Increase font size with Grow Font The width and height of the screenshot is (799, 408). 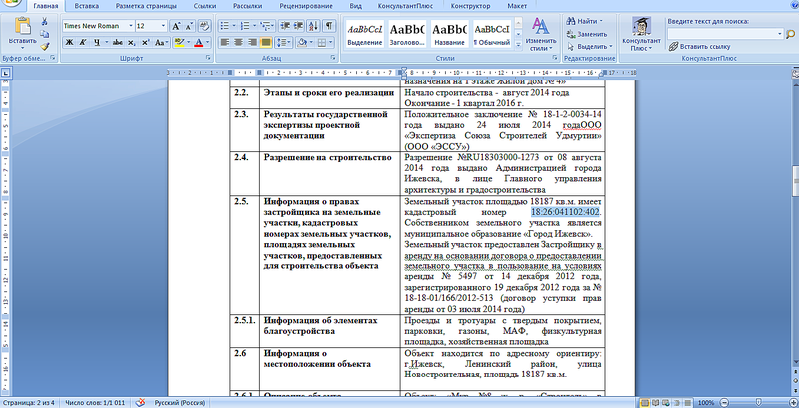click(x=176, y=25)
